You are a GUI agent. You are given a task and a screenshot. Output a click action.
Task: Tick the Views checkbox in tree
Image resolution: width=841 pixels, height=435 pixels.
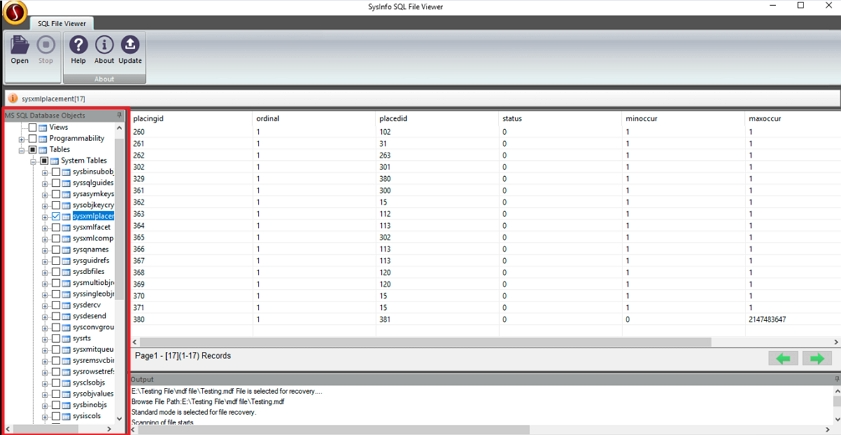click(33, 128)
